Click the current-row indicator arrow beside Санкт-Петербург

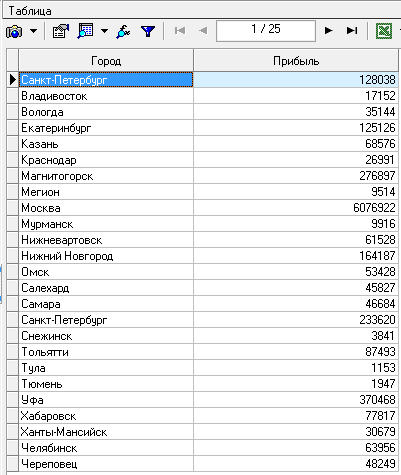(x=13, y=80)
